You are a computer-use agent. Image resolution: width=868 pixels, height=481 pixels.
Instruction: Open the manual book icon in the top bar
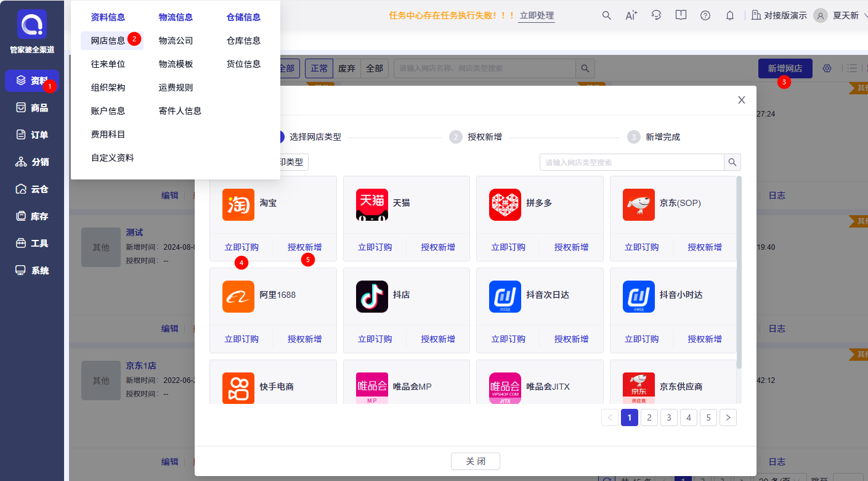[x=681, y=15]
